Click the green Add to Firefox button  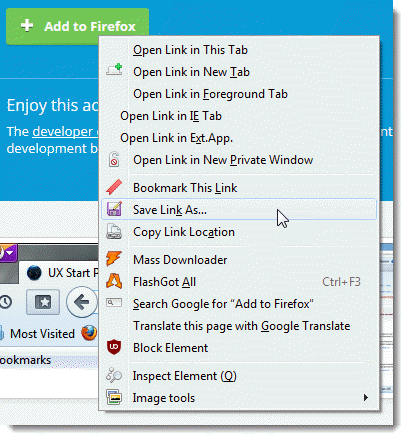pos(77,26)
